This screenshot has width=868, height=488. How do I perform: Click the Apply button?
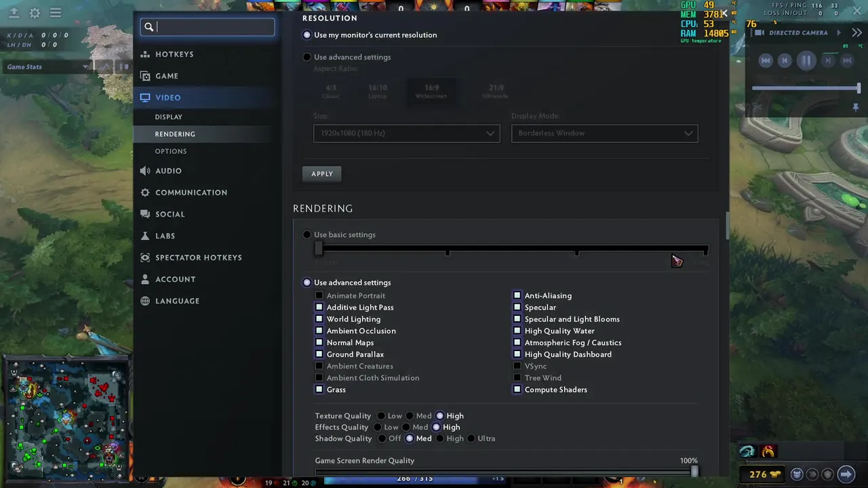click(x=322, y=174)
